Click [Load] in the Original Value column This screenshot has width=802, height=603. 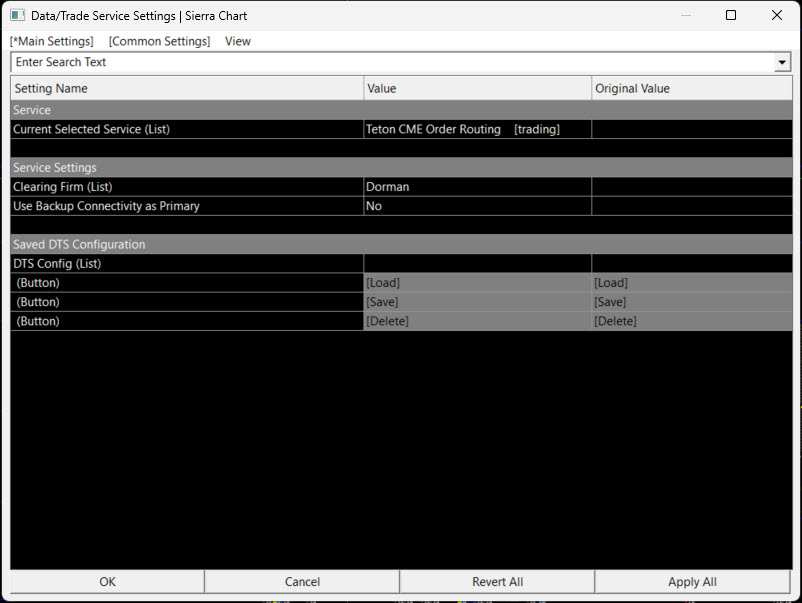point(610,283)
